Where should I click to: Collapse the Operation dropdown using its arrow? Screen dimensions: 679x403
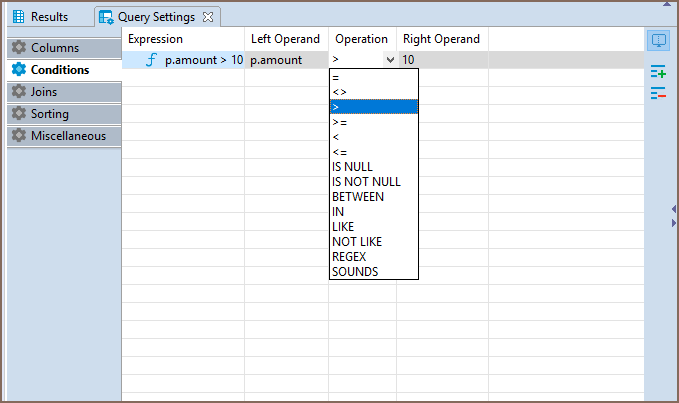click(389, 60)
